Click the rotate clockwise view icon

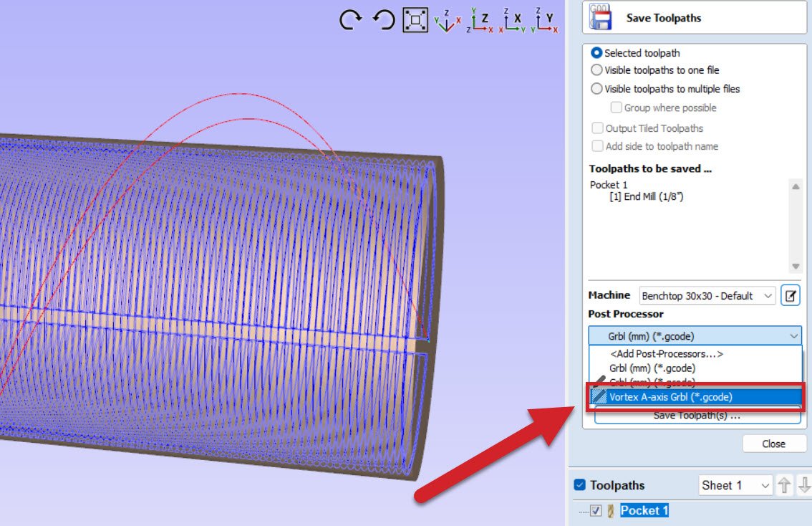tap(351, 20)
